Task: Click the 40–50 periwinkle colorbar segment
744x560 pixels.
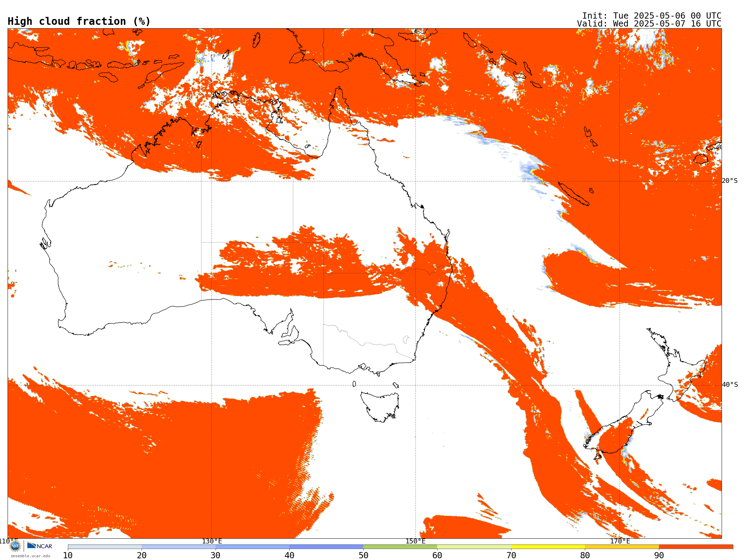Action: pyautogui.click(x=326, y=547)
